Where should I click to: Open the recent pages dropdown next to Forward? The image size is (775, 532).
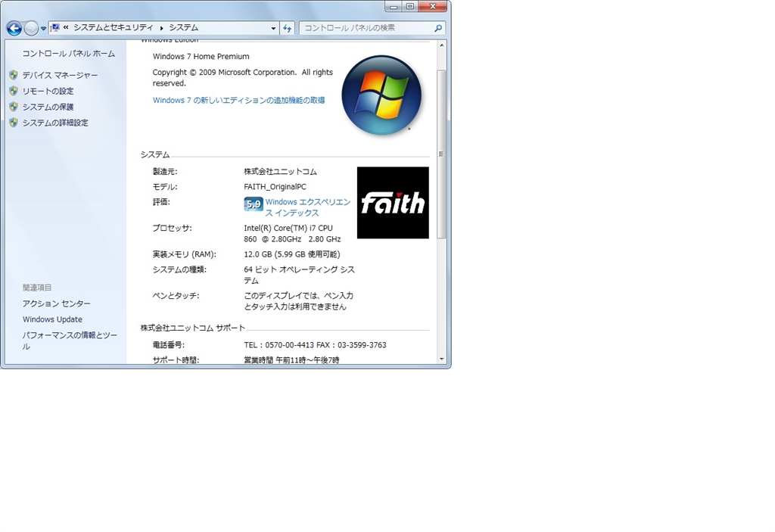pyautogui.click(x=43, y=29)
